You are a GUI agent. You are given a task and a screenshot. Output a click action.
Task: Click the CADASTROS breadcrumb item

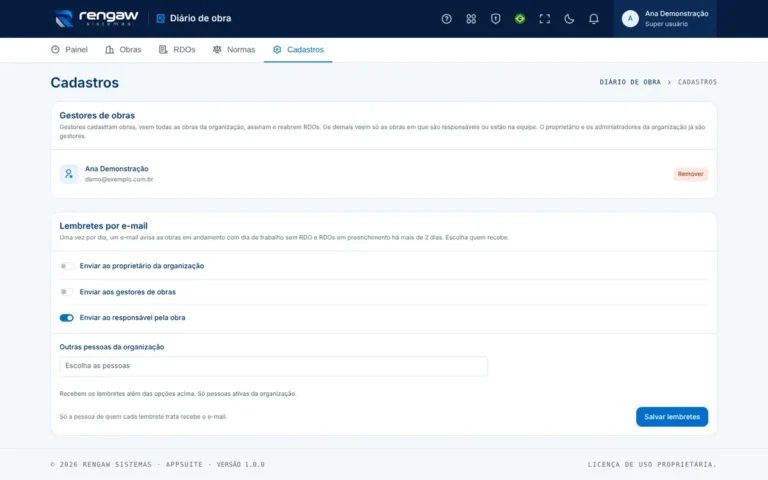point(697,82)
